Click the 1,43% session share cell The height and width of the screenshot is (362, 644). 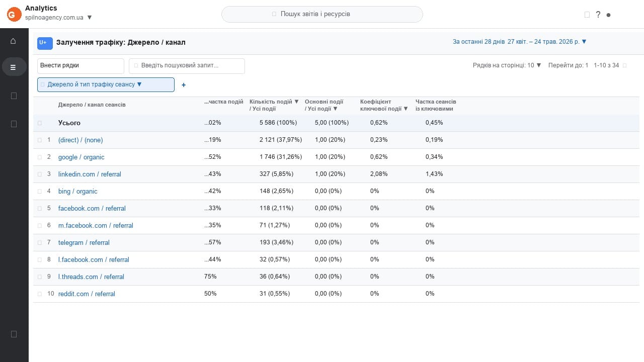(434, 174)
